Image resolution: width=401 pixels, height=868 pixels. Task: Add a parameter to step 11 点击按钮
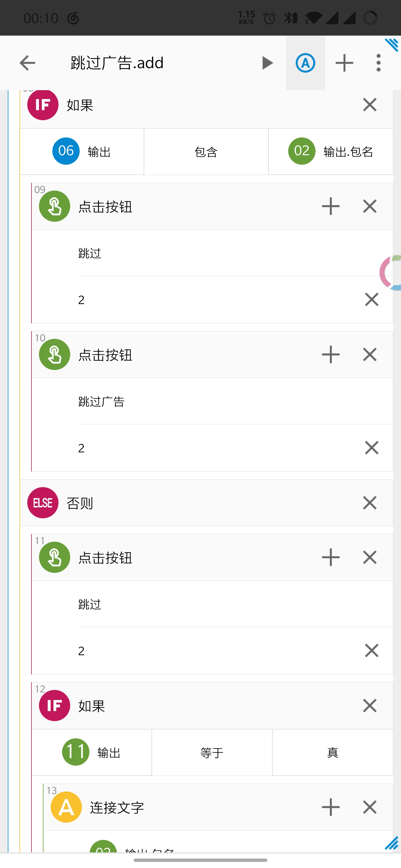pyautogui.click(x=331, y=557)
